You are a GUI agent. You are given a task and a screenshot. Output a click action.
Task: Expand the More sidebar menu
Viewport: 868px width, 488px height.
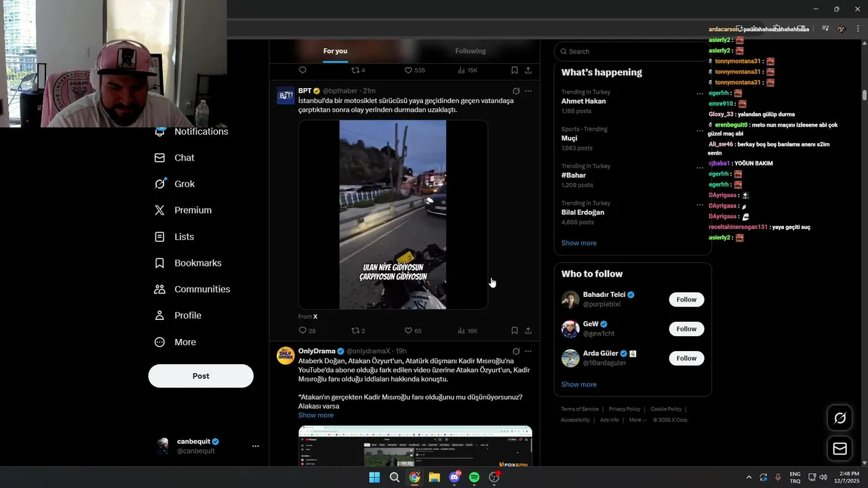click(175, 342)
